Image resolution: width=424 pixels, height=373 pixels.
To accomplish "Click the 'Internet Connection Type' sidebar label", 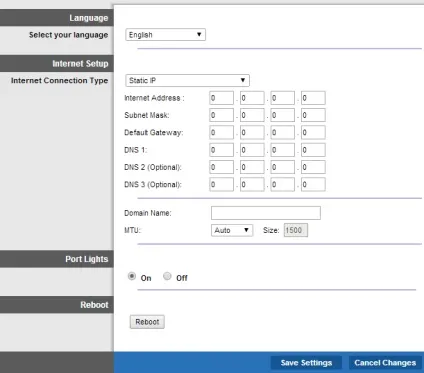I will [59, 81].
